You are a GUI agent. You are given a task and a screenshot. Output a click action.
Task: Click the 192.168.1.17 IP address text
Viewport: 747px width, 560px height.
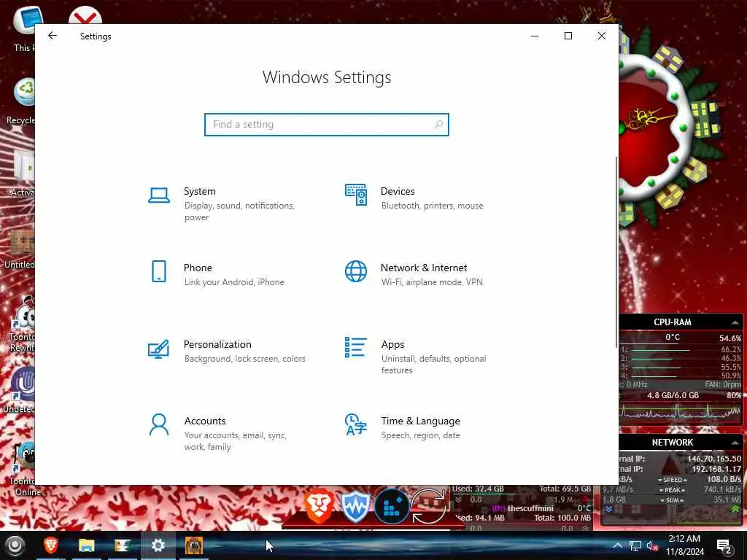[716, 469]
